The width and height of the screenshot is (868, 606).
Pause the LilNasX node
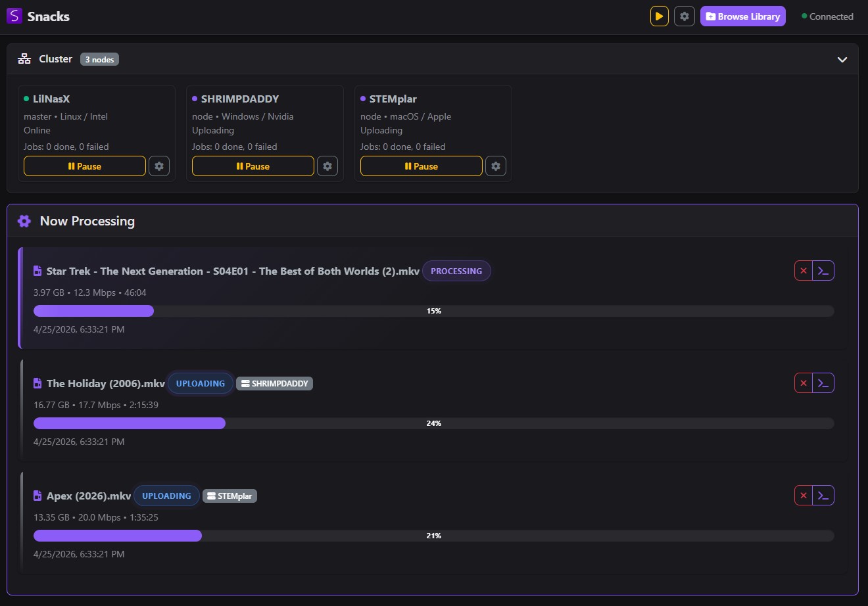[x=85, y=166]
